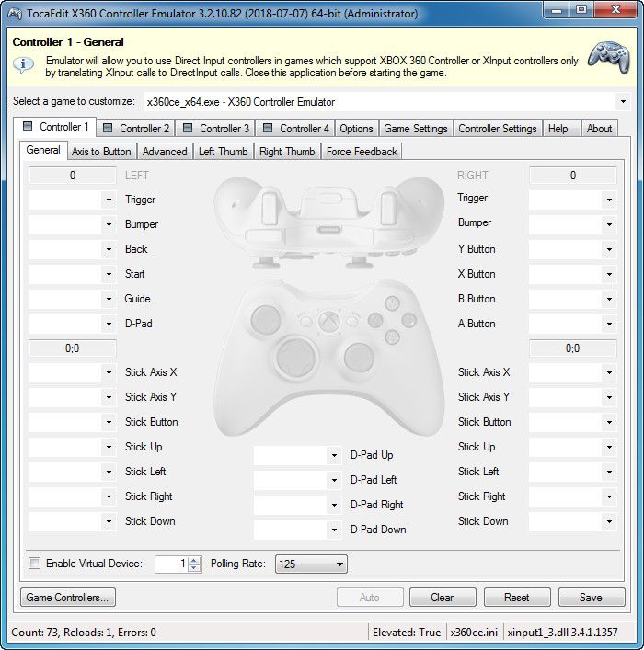Image resolution: width=644 pixels, height=650 pixels.
Task: Expand the left Stick Right dropdown
Action: pos(109,496)
